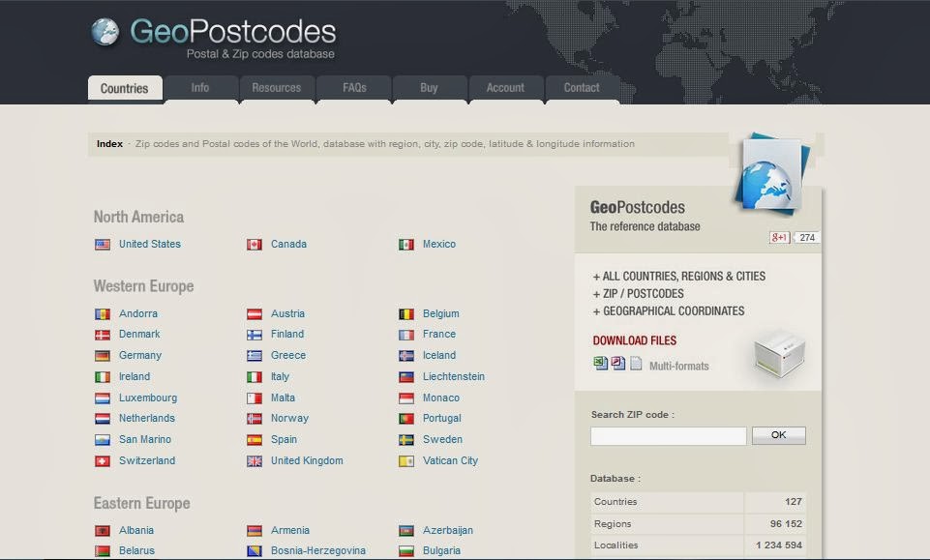Click the Luxembourg flag icon
This screenshot has height=560, width=930.
point(103,398)
